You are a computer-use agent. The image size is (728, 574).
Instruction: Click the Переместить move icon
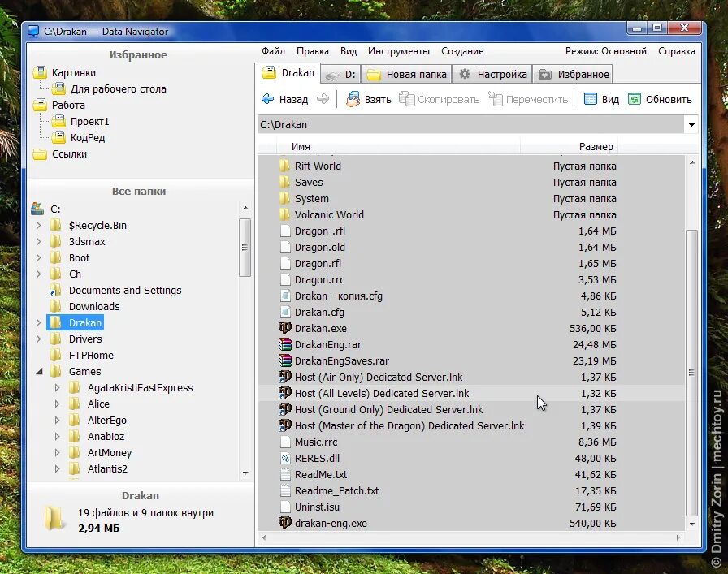(496, 99)
